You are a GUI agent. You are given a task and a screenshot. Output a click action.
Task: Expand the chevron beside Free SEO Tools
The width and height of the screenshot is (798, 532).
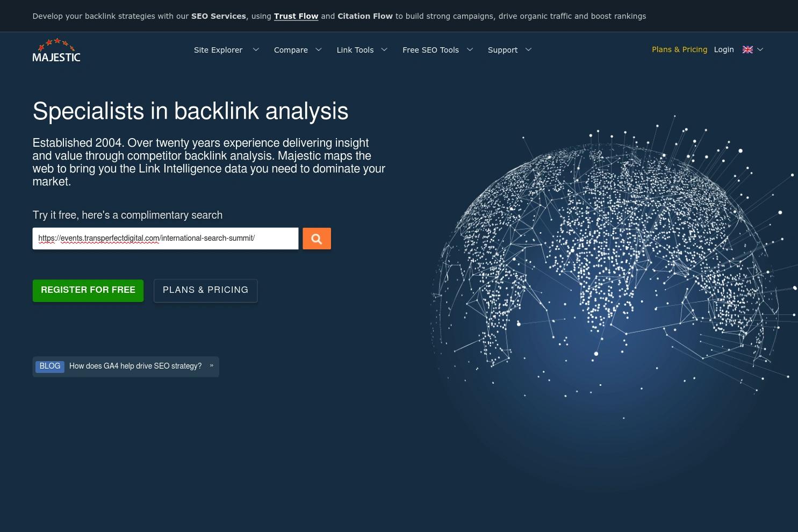[470, 49]
